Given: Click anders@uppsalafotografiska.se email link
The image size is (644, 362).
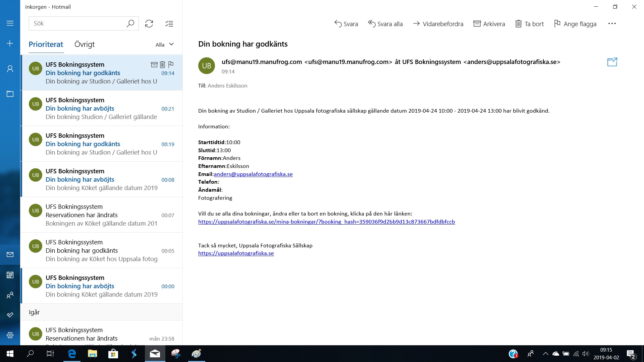Looking at the screenshot, I should 253,174.
